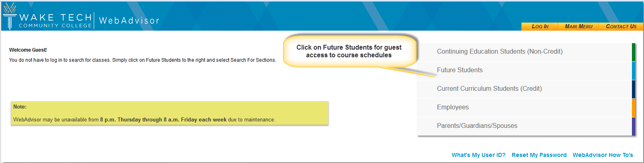Viewport: 644px width, 163px height.
Task: Click the yellow maintenance Note box
Action: (170, 113)
